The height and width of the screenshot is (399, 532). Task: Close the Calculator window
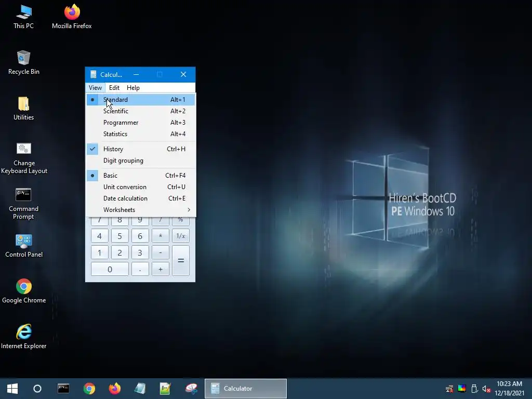pyautogui.click(x=183, y=74)
